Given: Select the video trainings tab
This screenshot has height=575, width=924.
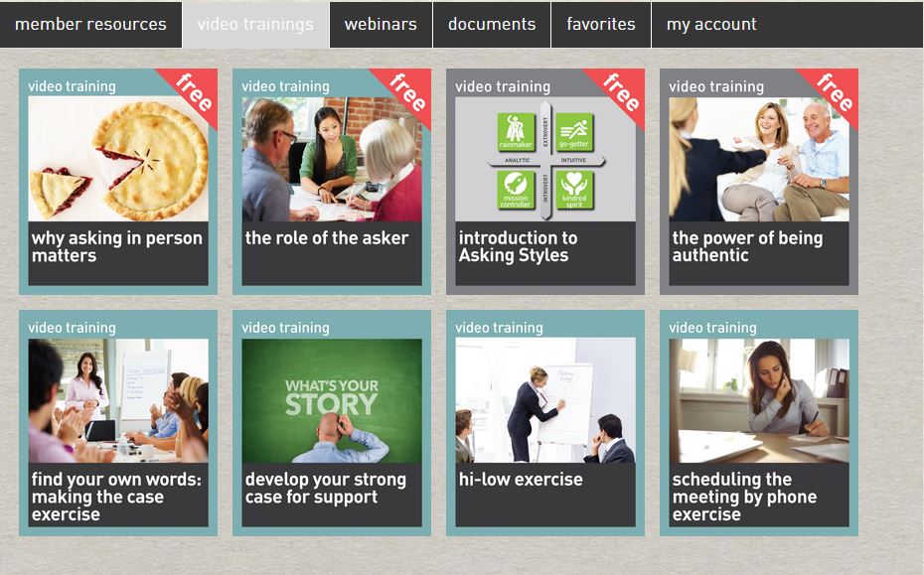Looking at the screenshot, I should [x=255, y=24].
